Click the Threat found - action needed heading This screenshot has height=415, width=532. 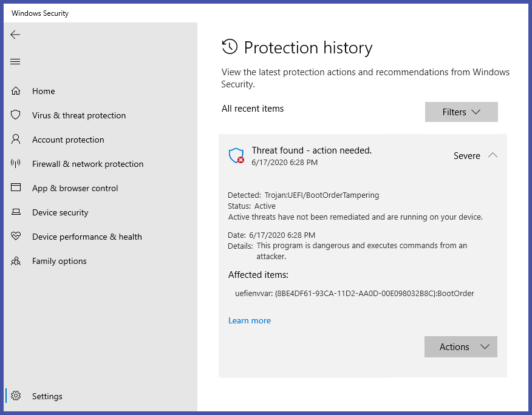pyautogui.click(x=312, y=150)
